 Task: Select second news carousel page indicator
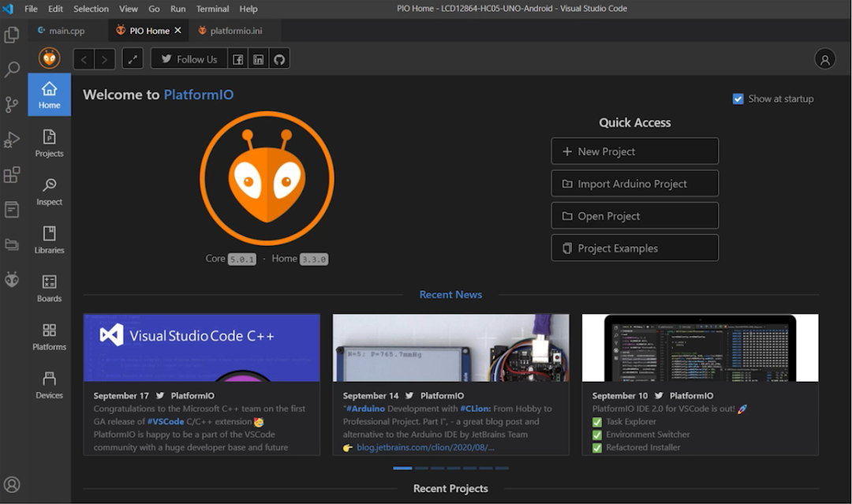[421, 469]
